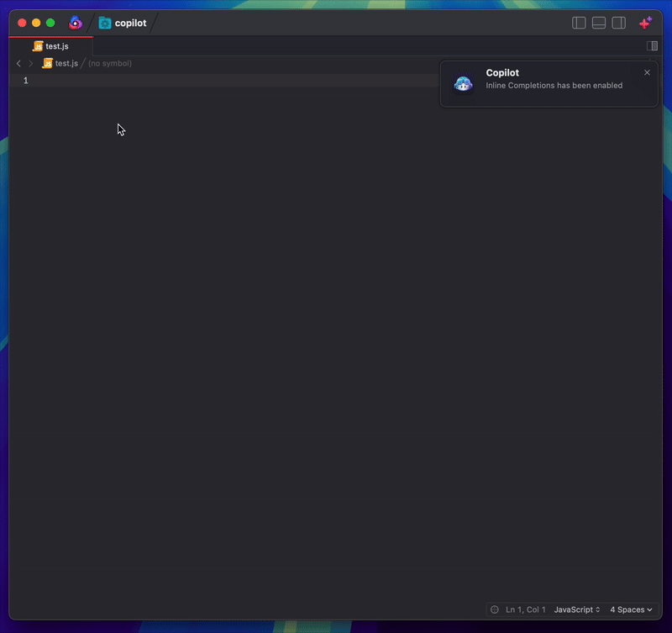Click test.js in the breadcrumb path
This screenshot has height=633, width=672.
tap(66, 63)
